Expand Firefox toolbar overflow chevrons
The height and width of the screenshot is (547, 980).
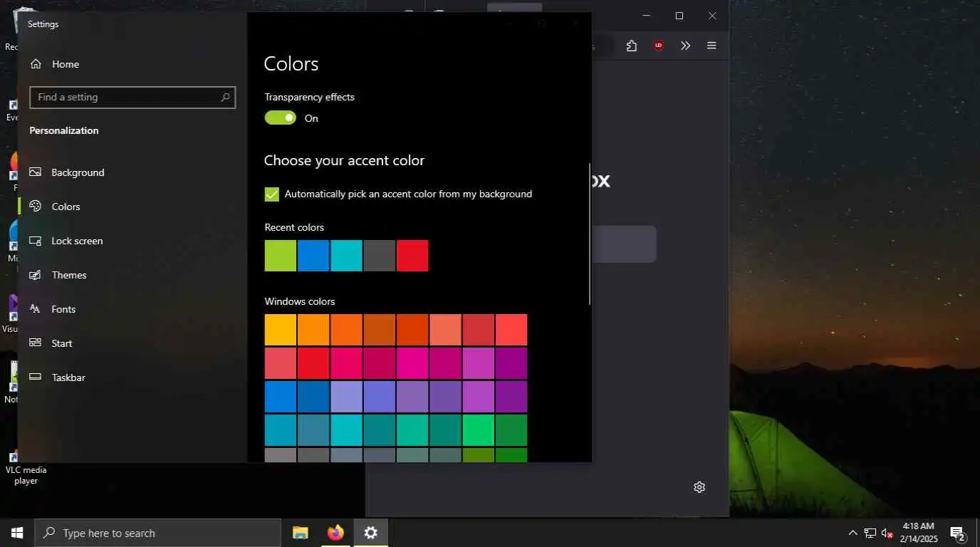tap(685, 46)
